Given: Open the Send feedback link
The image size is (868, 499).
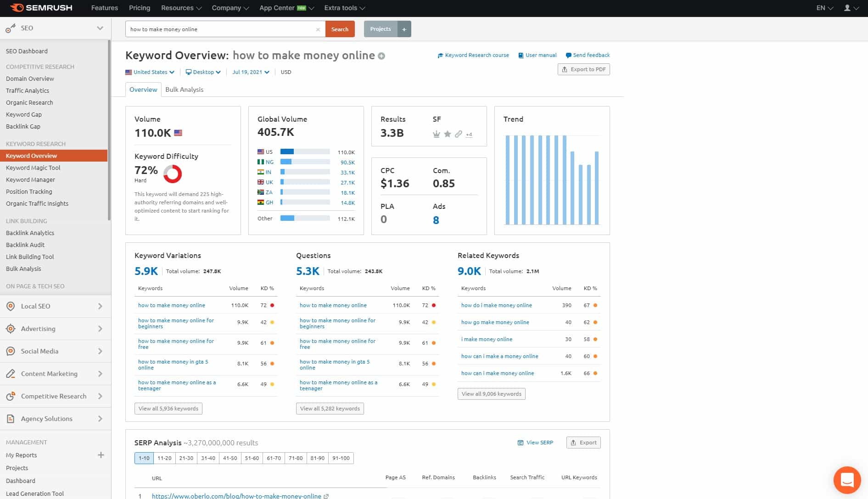Looking at the screenshot, I should click(x=588, y=55).
